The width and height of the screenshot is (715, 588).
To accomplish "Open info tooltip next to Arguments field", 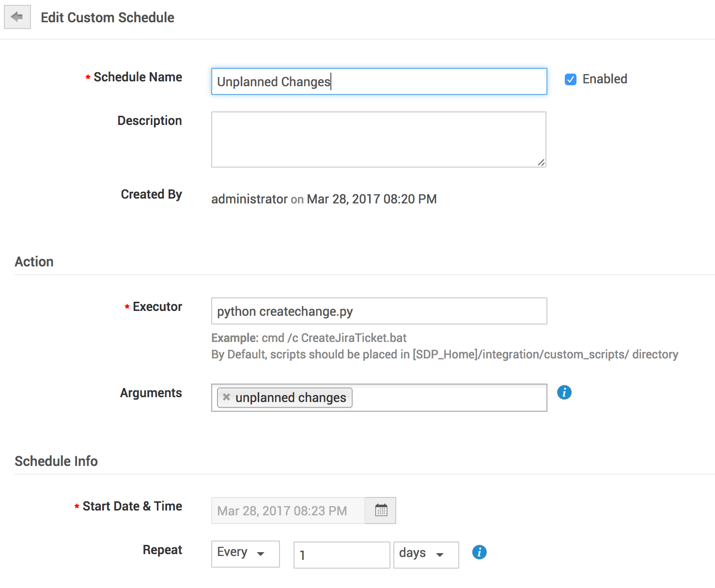I will (564, 392).
